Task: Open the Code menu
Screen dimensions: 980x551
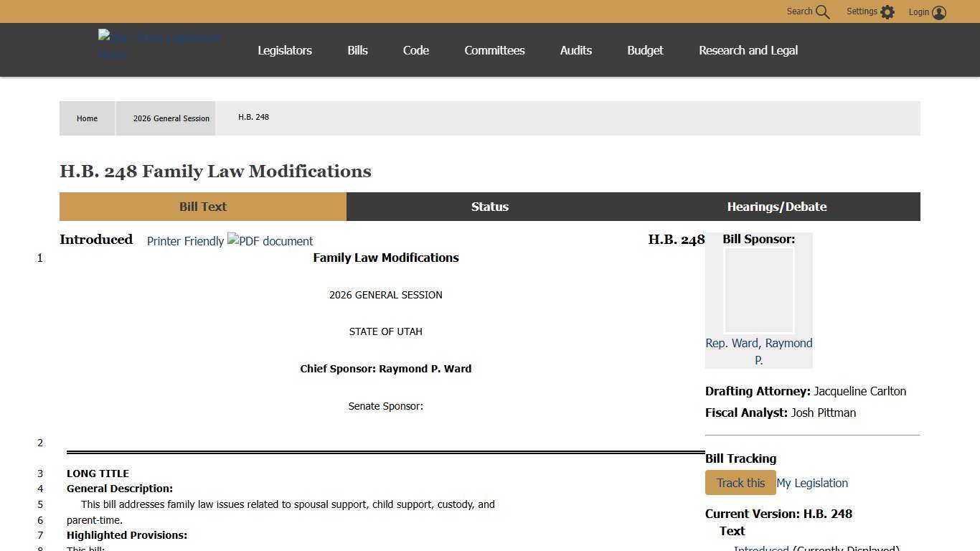Action: pyautogui.click(x=415, y=50)
